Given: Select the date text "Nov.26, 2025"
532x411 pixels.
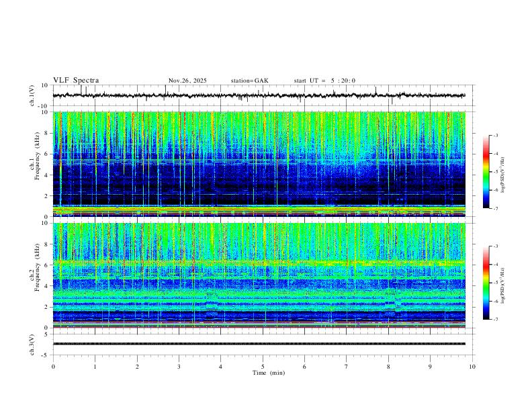Looking at the screenshot, I should pyautogui.click(x=187, y=81).
